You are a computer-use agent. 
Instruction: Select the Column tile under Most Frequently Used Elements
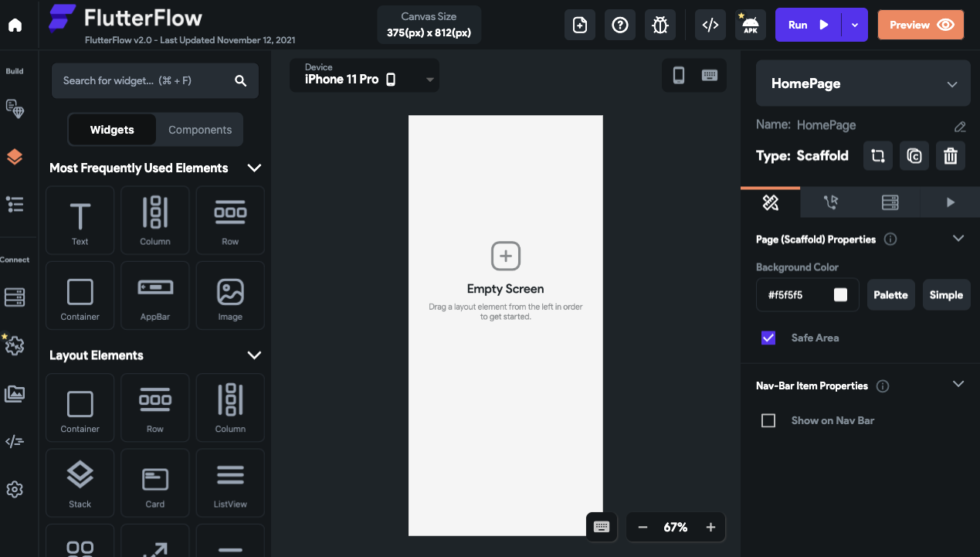coord(155,220)
